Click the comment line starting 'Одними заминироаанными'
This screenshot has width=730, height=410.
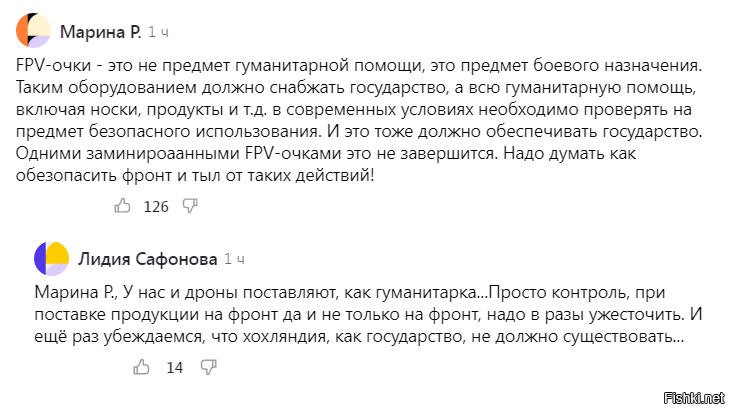(x=326, y=154)
